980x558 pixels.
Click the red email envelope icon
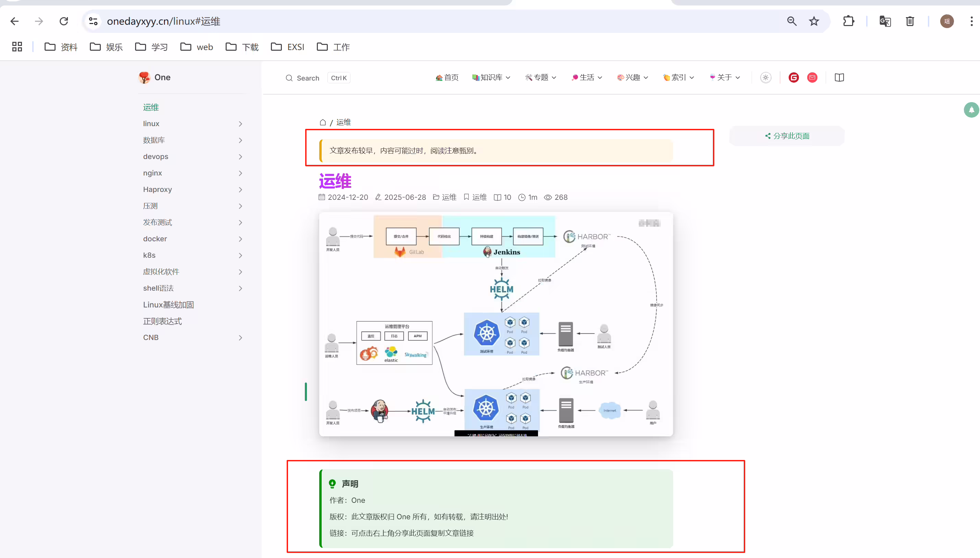(x=812, y=77)
